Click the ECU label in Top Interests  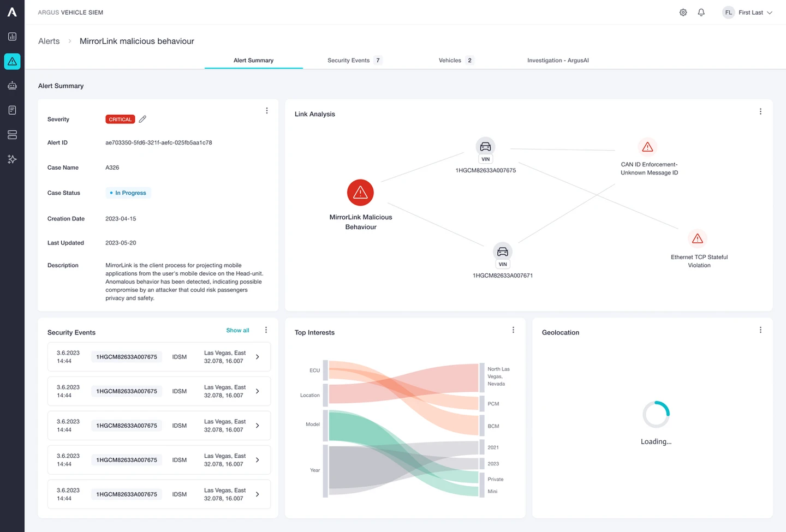pos(314,370)
